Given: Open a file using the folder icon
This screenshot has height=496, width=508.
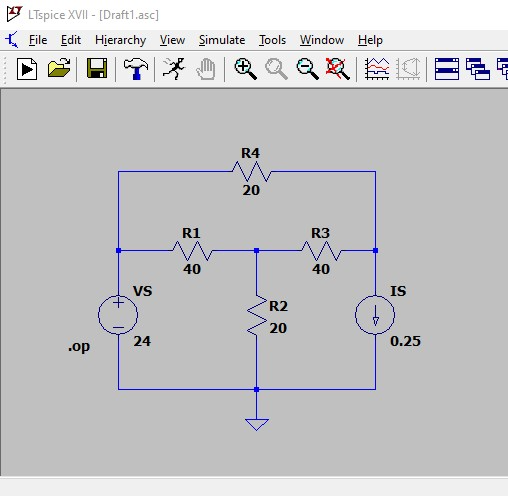Looking at the screenshot, I should [x=59, y=68].
